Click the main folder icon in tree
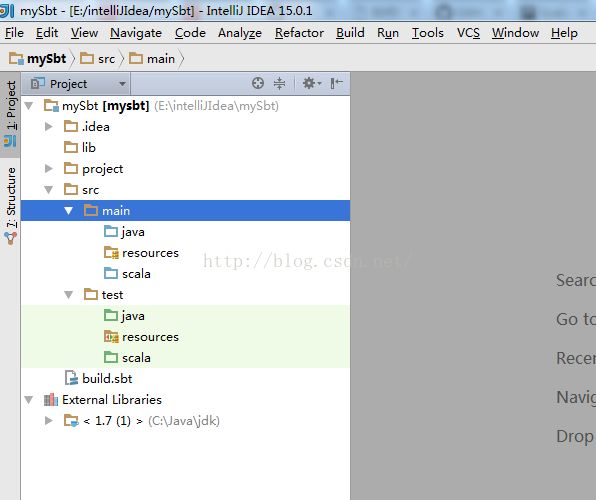 [91, 210]
